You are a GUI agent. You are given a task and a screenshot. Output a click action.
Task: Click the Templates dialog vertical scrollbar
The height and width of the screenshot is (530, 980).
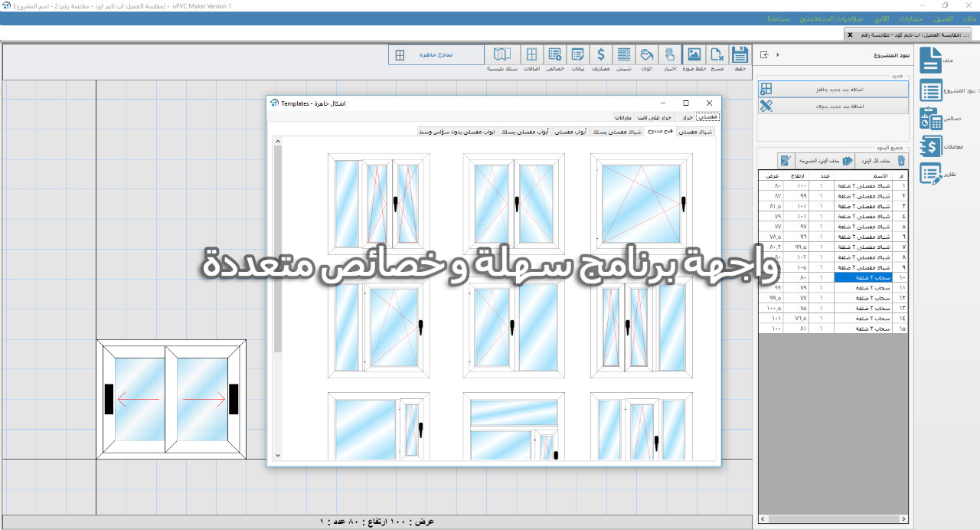278,245
